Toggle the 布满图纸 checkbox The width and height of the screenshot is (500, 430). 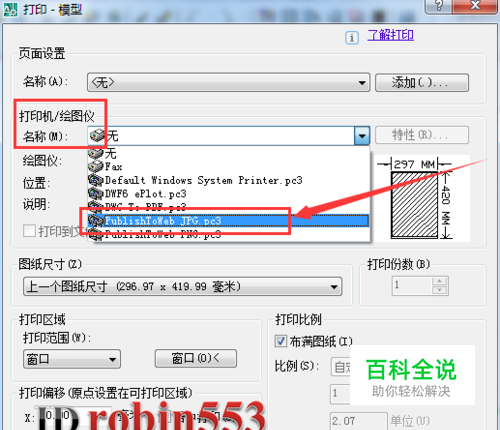pos(281,341)
